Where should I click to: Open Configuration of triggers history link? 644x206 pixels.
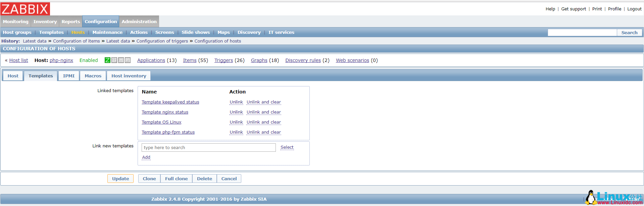coord(162,41)
